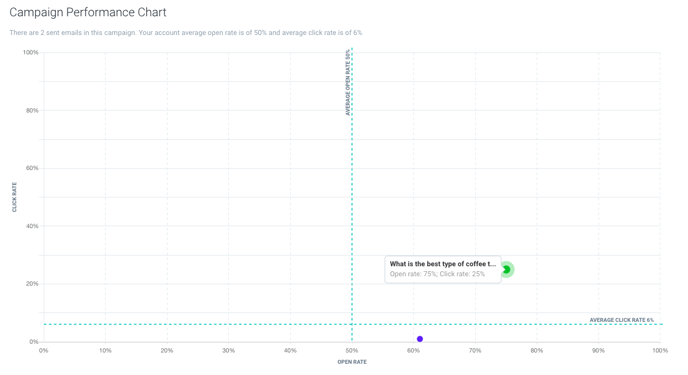Click the 20% label on the click rate axis
This screenshot has width=688, height=375.
[x=32, y=283]
